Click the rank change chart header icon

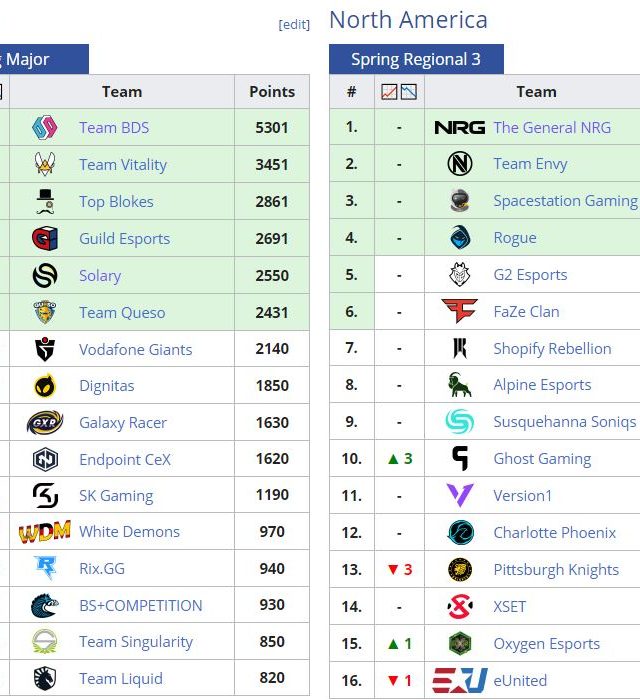tap(399, 92)
